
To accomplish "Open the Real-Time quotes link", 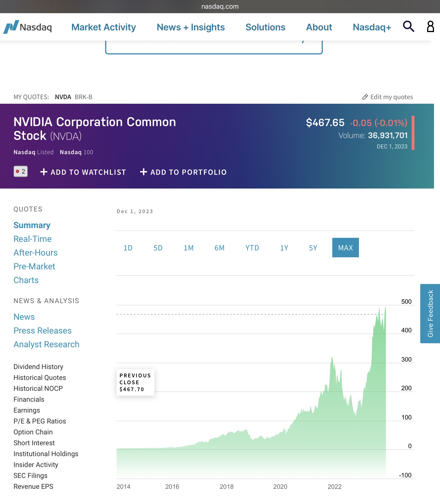I will [x=33, y=239].
